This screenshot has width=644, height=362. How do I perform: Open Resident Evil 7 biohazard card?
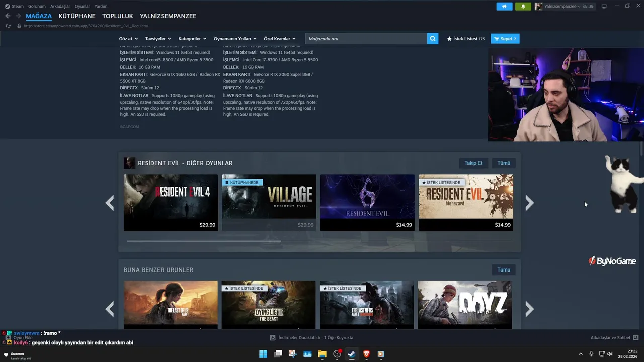[466, 203]
